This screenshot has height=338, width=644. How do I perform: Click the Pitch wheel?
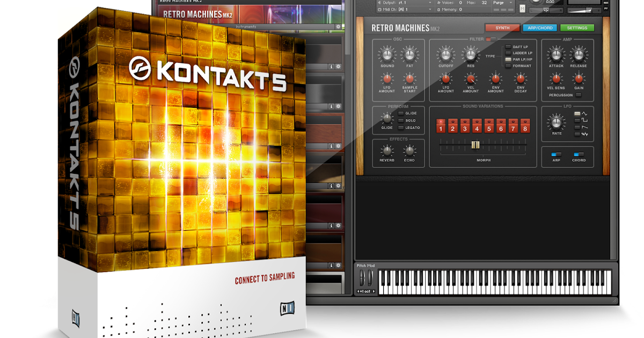click(x=362, y=278)
